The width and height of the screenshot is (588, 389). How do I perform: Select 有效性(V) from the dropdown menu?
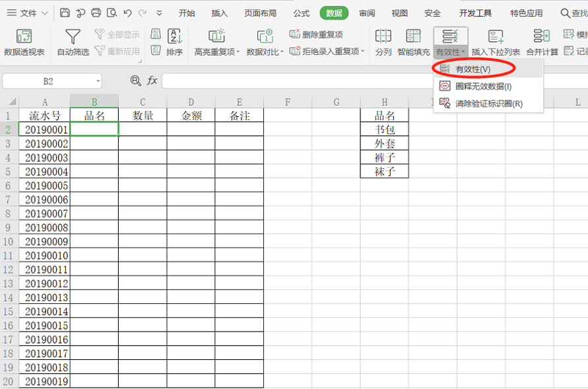488,69
